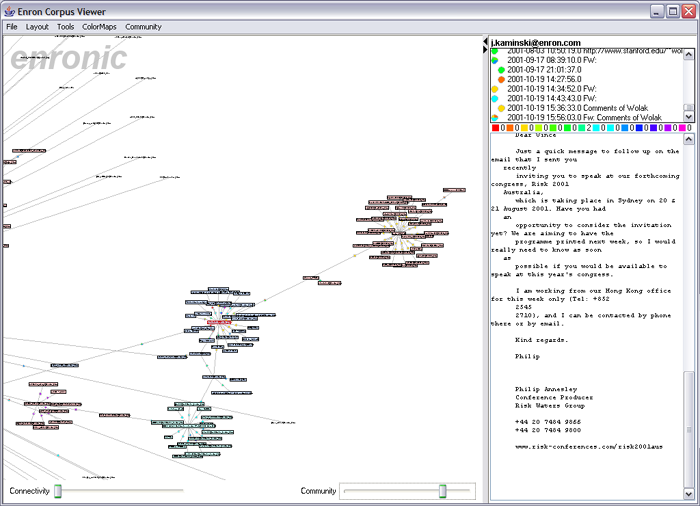Click the email list scroll down arrow
Screen dimensions: 700x506
(x=689, y=117)
